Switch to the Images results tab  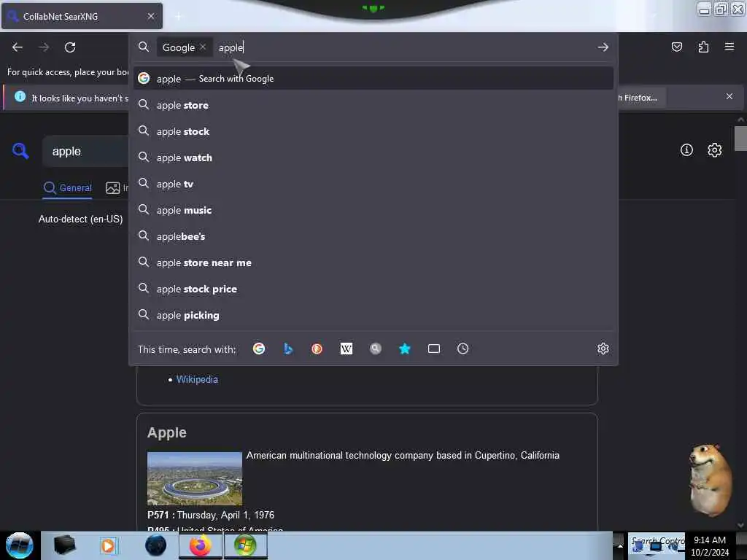click(x=117, y=187)
